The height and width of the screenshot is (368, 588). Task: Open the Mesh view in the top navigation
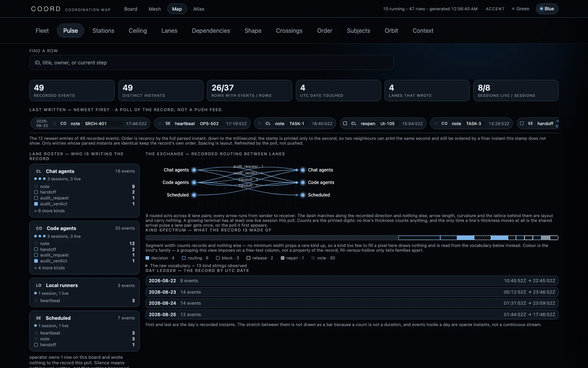tap(155, 9)
